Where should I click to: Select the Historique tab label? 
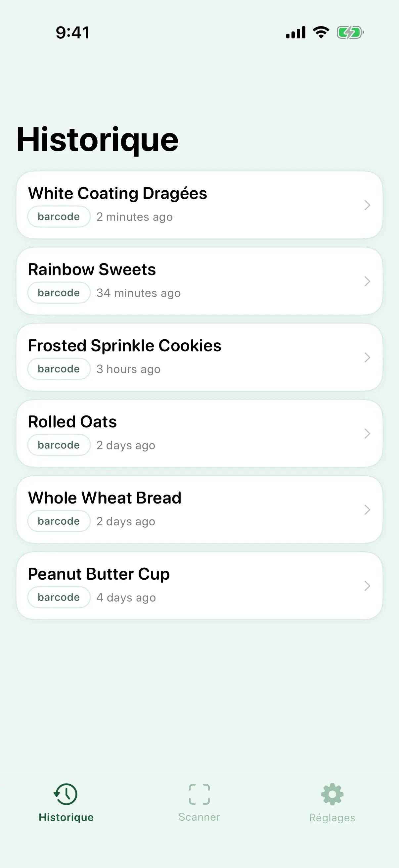pyautogui.click(x=66, y=817)
